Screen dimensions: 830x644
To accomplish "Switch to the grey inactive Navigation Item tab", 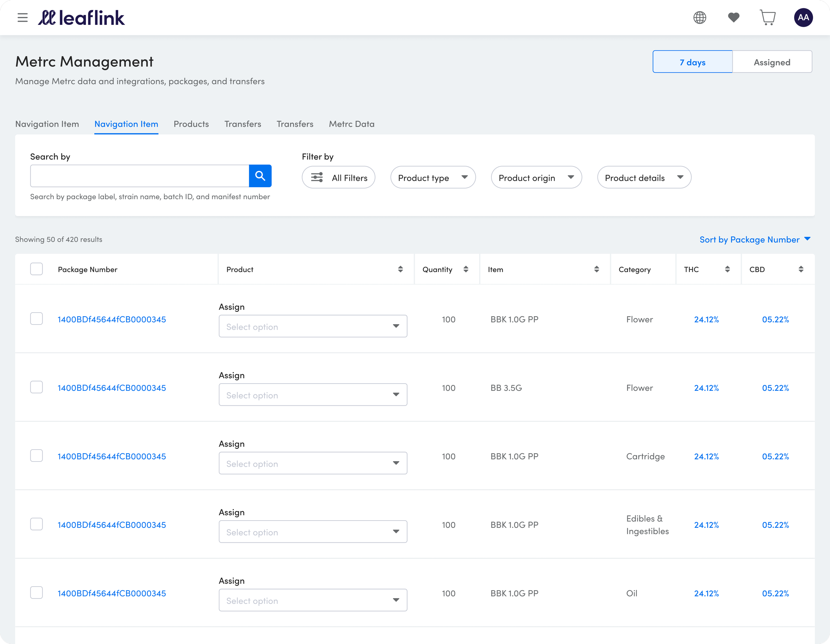I will [x=47, y=124].
